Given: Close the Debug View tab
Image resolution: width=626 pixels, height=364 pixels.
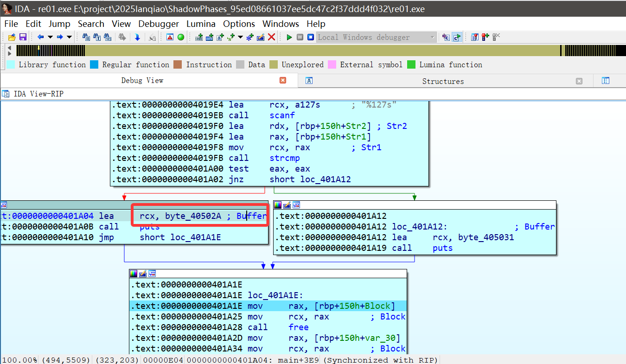Looking at the screenshot, I should click(x=283, y=80).
